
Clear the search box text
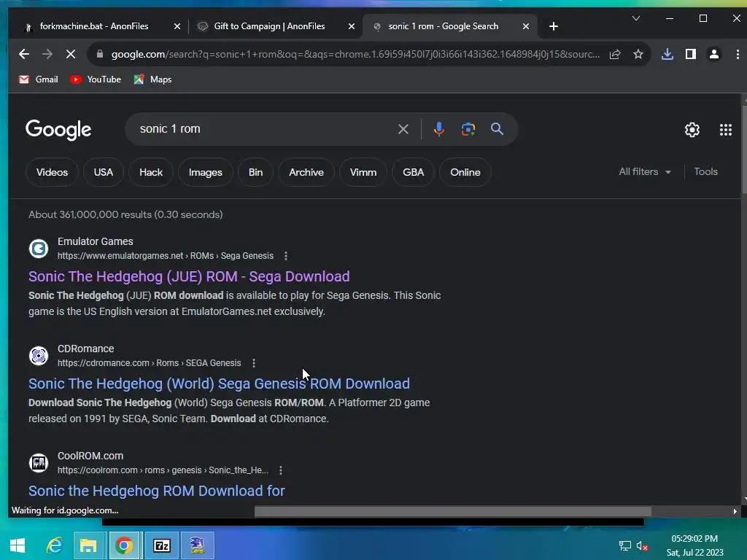point(403,129)
